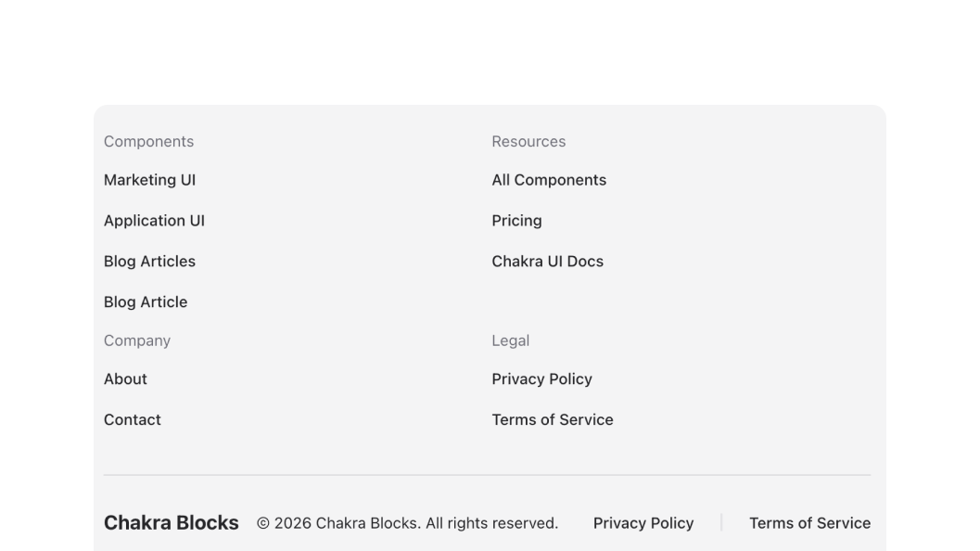The image size is (980, 551).
Task: Open the Contact link
Action: pos(133,420)
